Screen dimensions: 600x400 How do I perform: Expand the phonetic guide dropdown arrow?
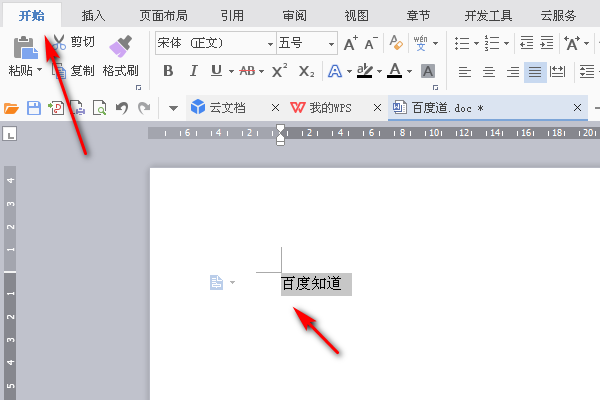coord(435,43)
